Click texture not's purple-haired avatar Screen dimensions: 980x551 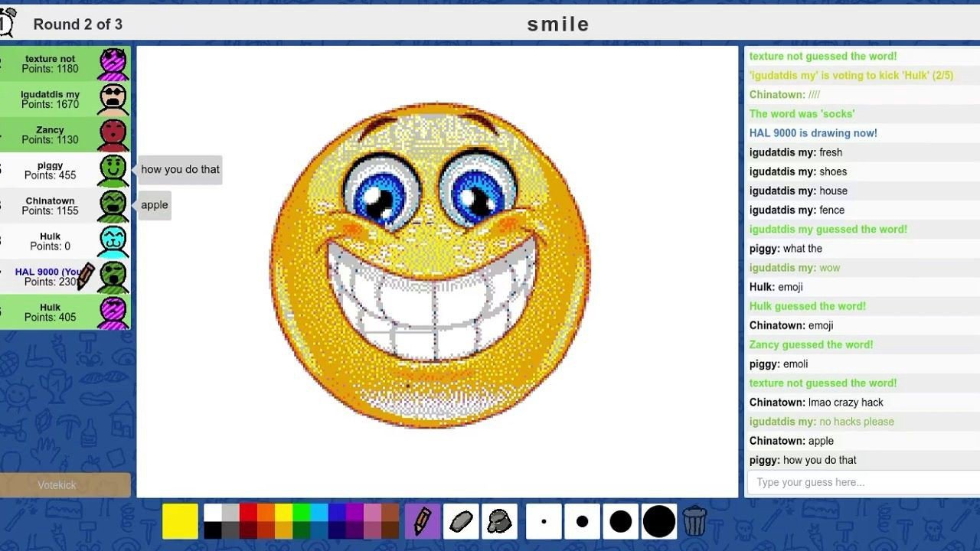tap(113, 63)
